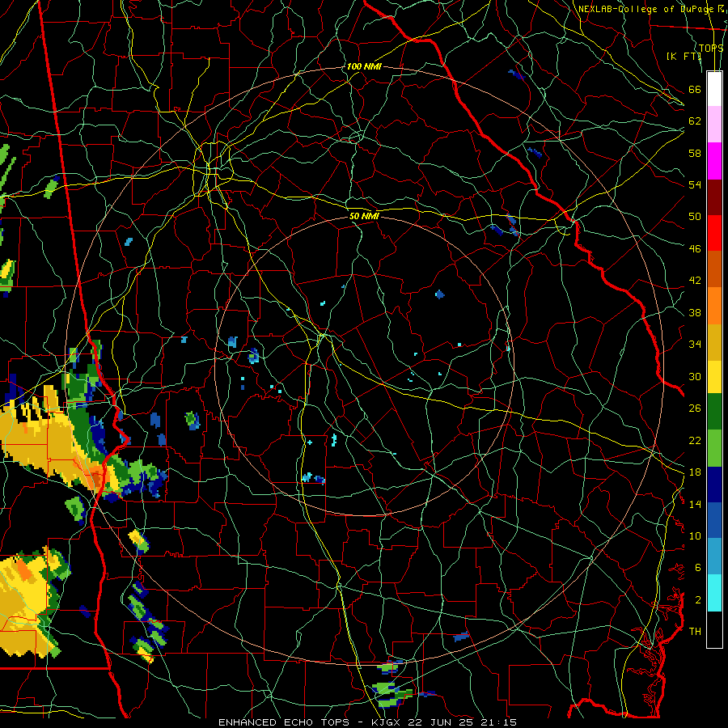Click the "34" legend value

[695, 345]
